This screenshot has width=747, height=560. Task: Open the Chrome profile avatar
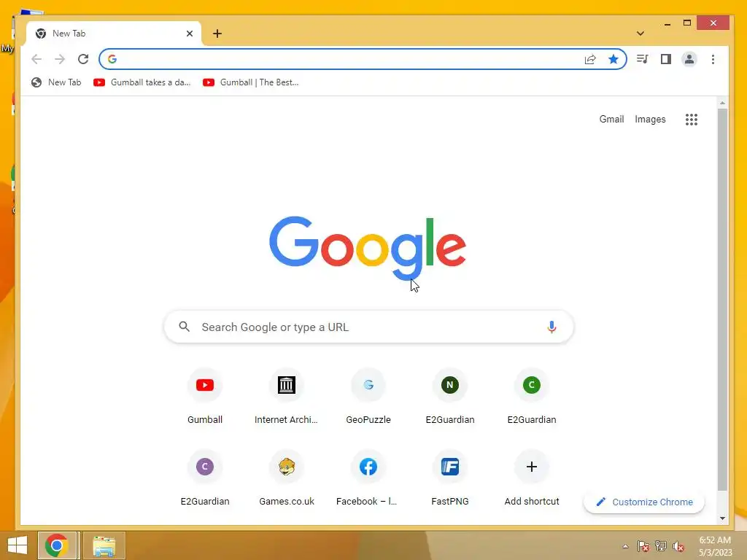[x=689, y=59]
